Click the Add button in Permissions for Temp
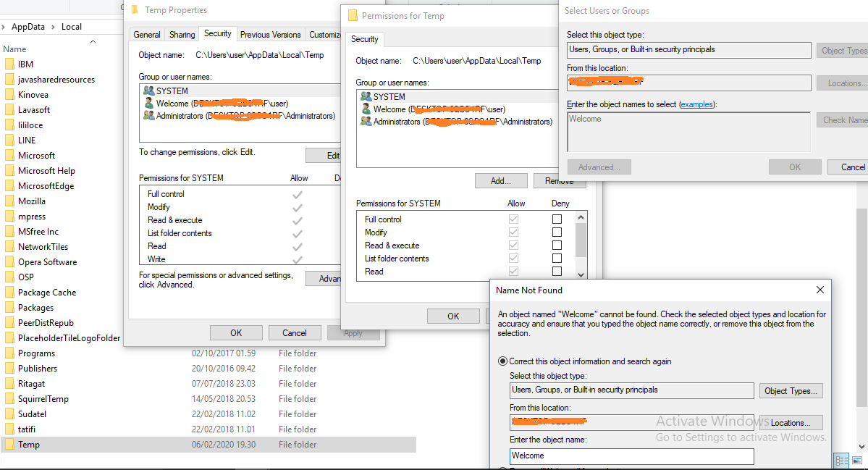 click(501, 181)
